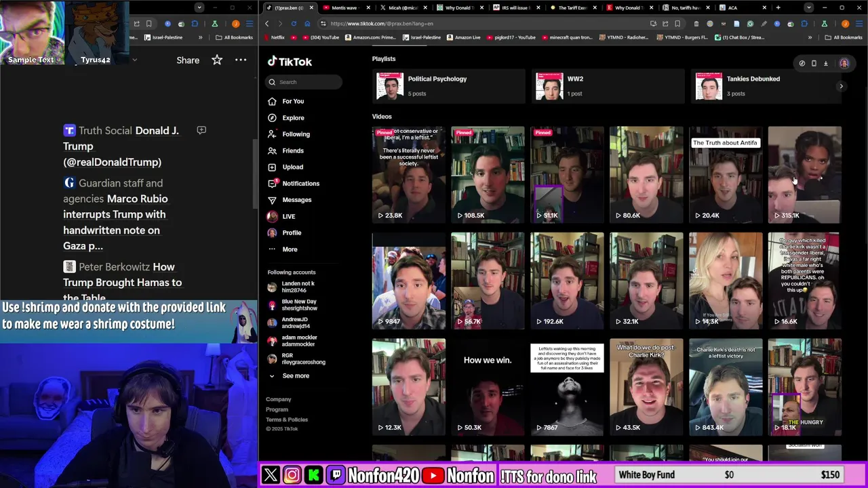The height and width of the screenshot is (488, 868).
Task: Open dropdown chevron next to Tyrus42
Action: pos(134,60)
